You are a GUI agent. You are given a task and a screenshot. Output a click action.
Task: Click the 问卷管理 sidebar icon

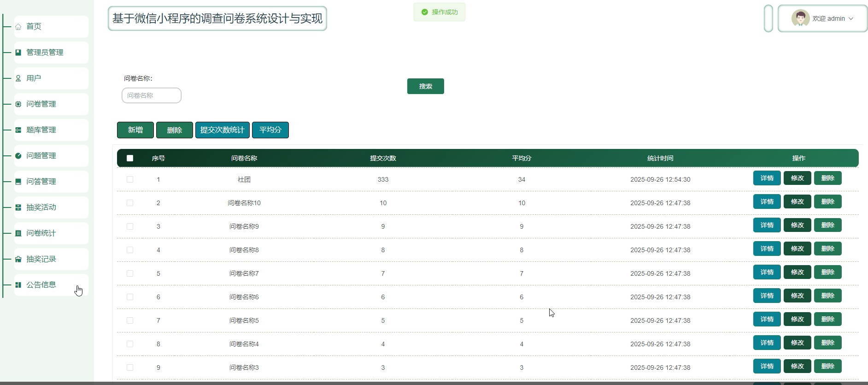click(18, 104)
